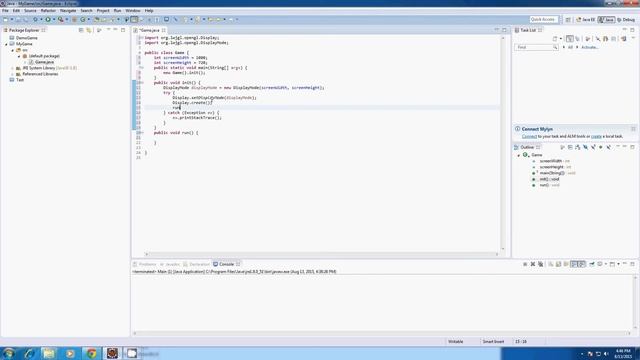Click the Connect link under Connect Mylyn

(x=529, y=136)
